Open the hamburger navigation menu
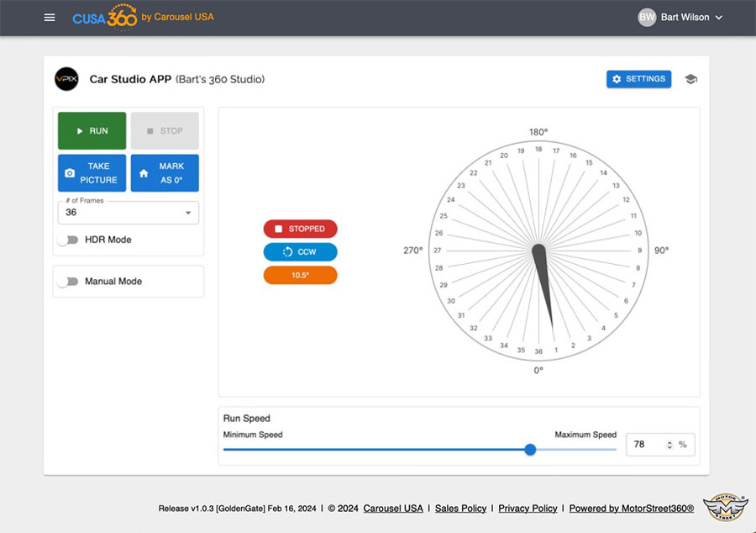This screenshot has height=533, width=756. pos(50,18)
